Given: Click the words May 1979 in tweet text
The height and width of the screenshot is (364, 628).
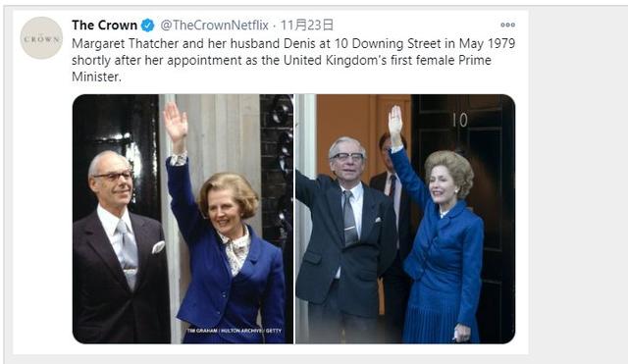Looking at the screenshot, I should [487, 43].
